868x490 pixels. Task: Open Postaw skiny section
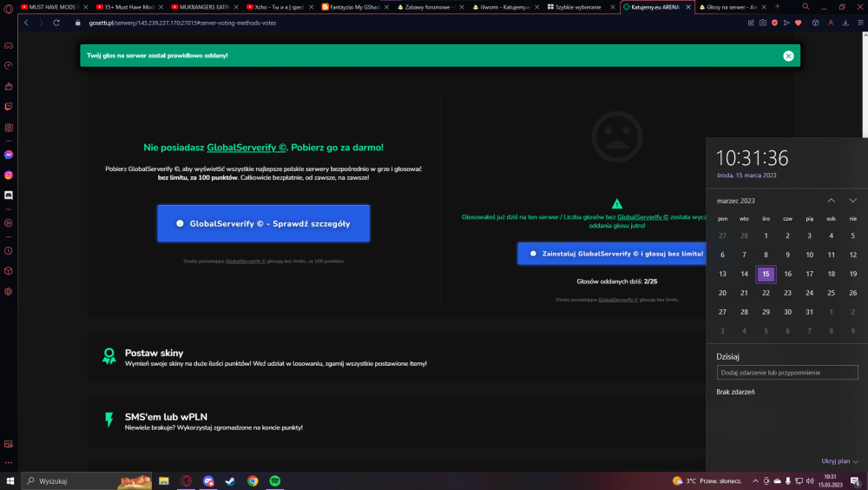(x=396, y=358)
